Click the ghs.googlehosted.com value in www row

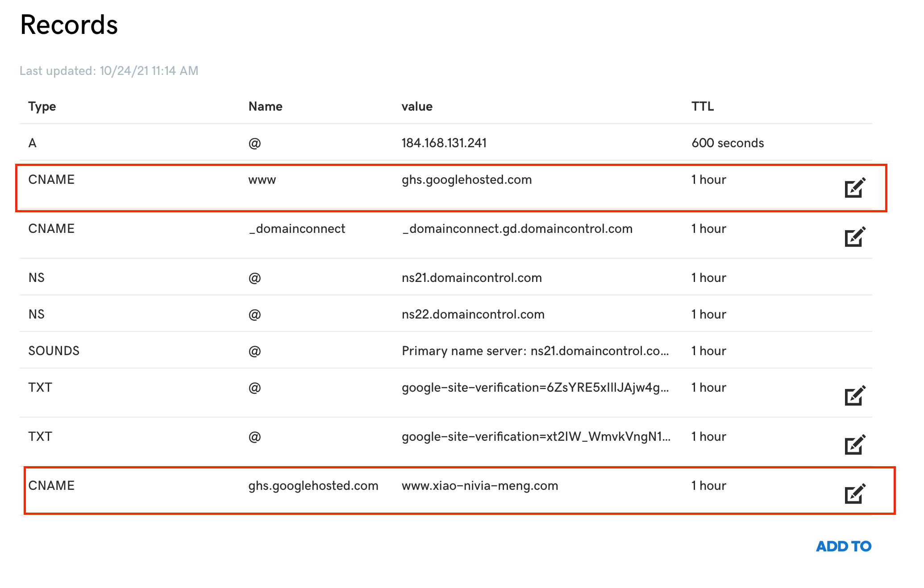466,179
